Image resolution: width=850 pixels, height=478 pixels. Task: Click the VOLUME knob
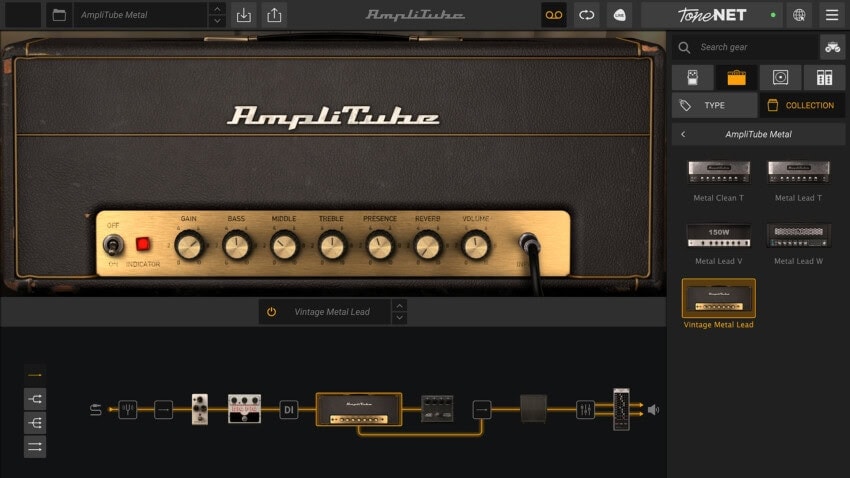pyautogui.click(x=476, y=246)
